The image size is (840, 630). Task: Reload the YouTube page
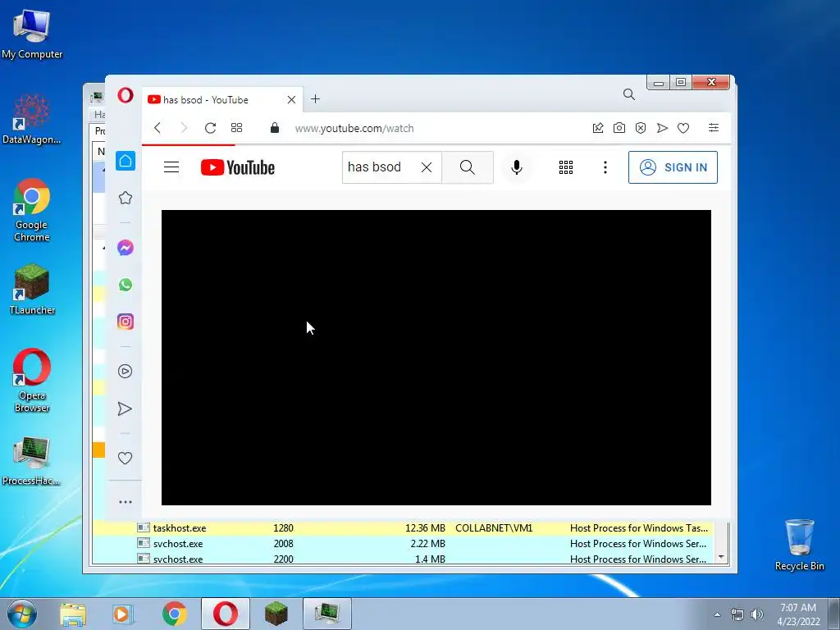(x=210, y=128)
